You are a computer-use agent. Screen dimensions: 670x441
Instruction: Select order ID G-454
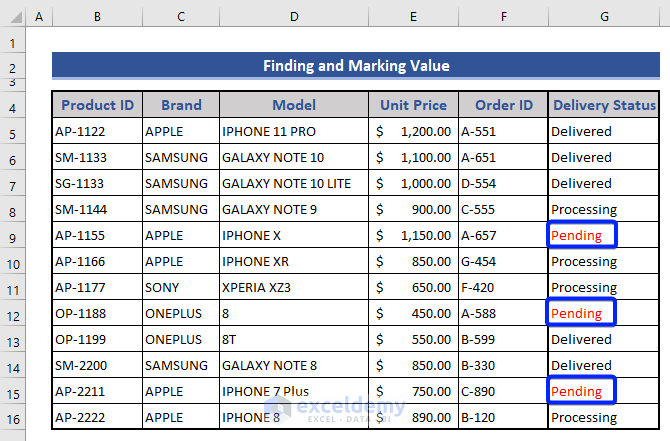[x=504, y=261]
